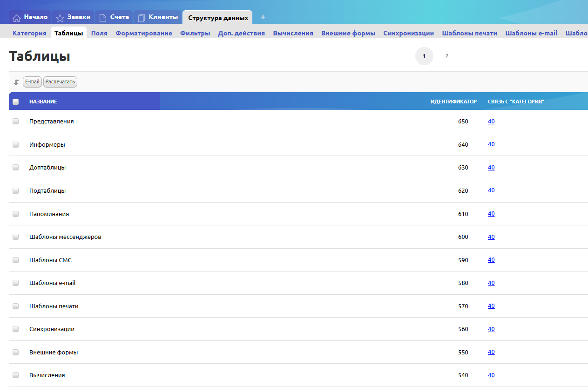Click identifier value 600

[463, 237]
